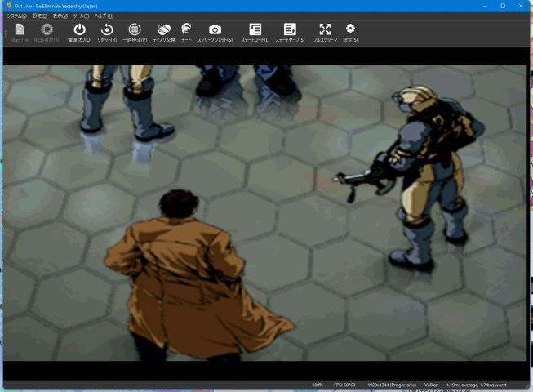This screenshot has height=392, width=533.
Task: Minimize the emulator window
Action: (x=486, y=6)
